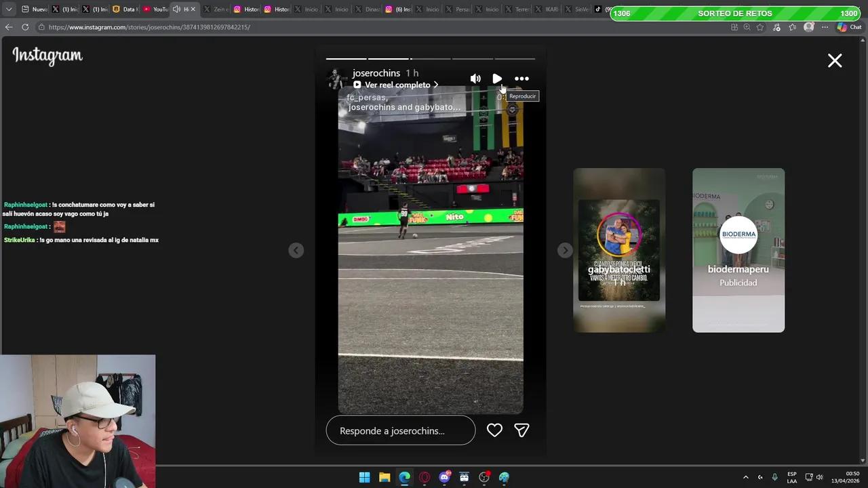Like the story using the heart icon
868x488 pixels.
(494, 430)
